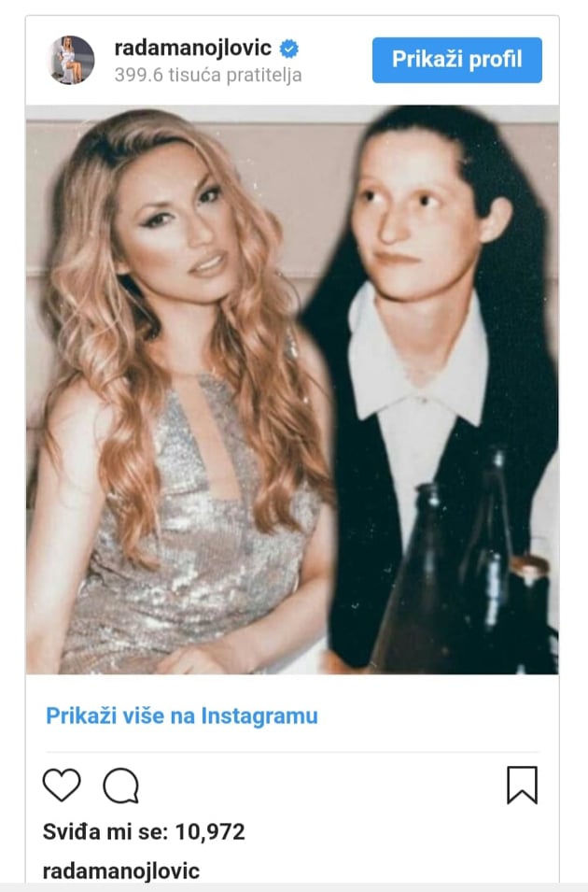Click the Prikaži profil button
This screenshot has width=588, height=892.
tap(457, 60)
